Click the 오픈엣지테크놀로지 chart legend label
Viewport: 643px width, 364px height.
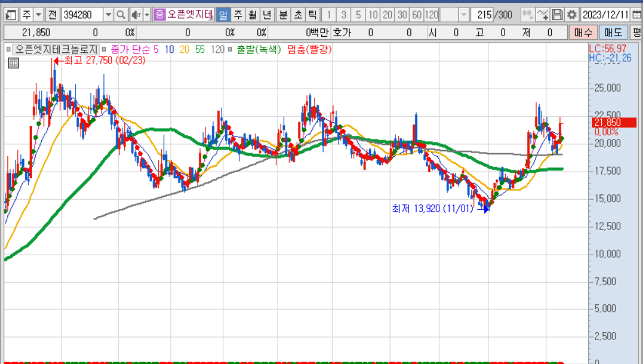56,50
